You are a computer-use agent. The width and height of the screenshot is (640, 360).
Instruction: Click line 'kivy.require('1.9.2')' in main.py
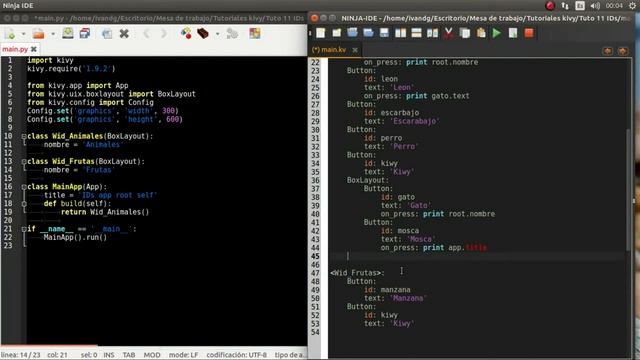coord(71,69)
